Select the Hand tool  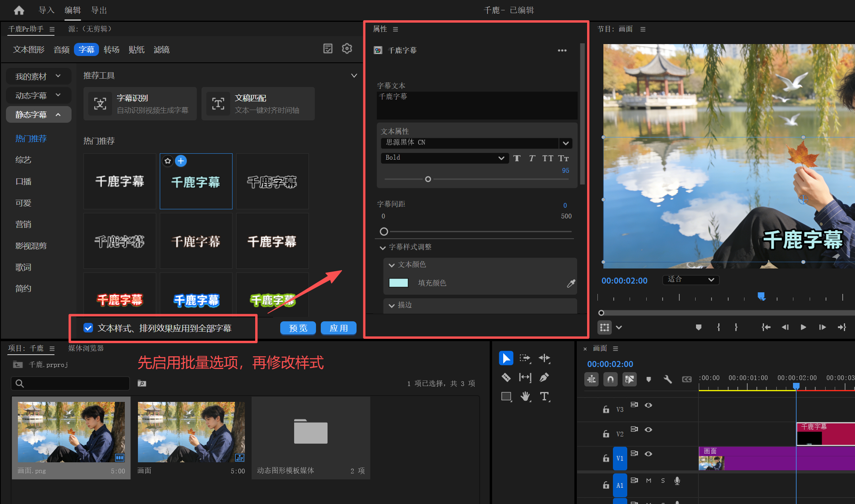tap(525, 396)
